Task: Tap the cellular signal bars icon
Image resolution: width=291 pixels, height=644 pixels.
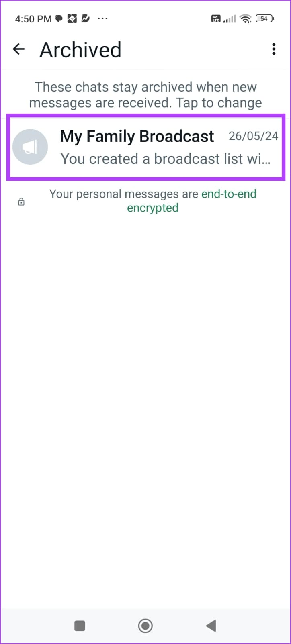Action: click(230, 18)
